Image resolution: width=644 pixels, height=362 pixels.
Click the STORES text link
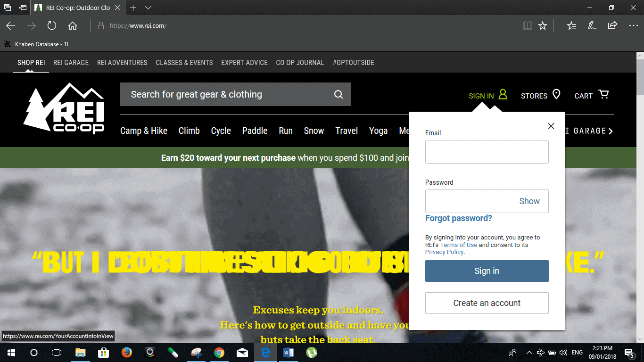[x=534, y=96]
